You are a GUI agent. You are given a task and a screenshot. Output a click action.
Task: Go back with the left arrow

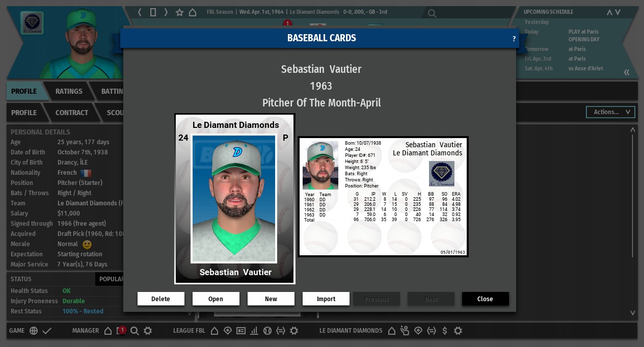click(x=140, y=12)
